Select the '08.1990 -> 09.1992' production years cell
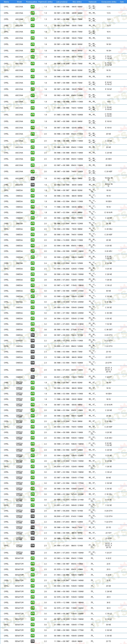The width and height of the screenshot is (127, 644). pyautogui.click(x=62, y=330)
